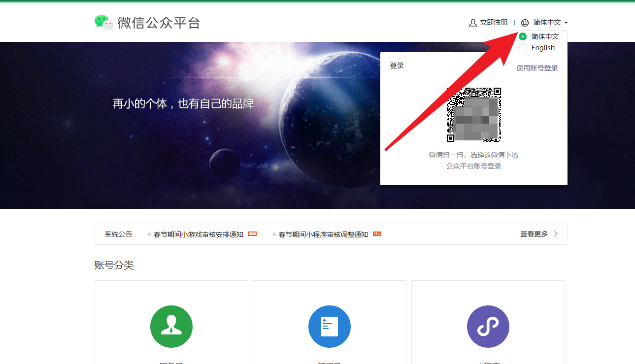Open the green 服务号 account icon
The height and width of the screenshot is (364, 635).
[171, 327]
